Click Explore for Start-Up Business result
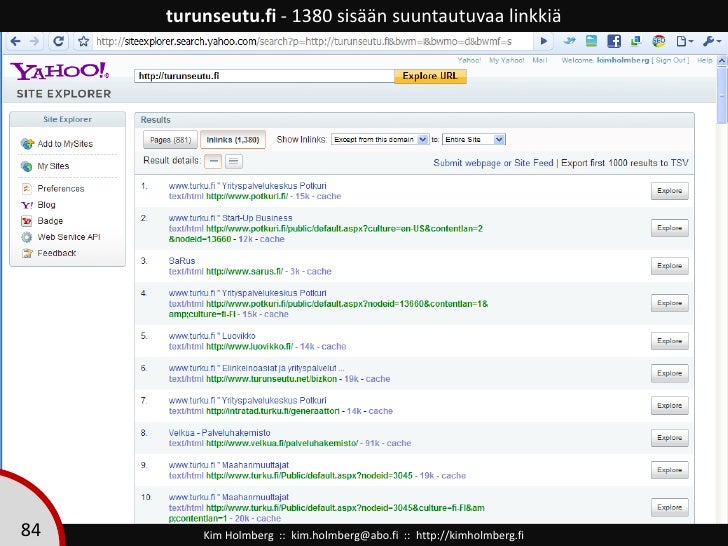The height and width of the screenshot is (546, 728). pos(670,228)
